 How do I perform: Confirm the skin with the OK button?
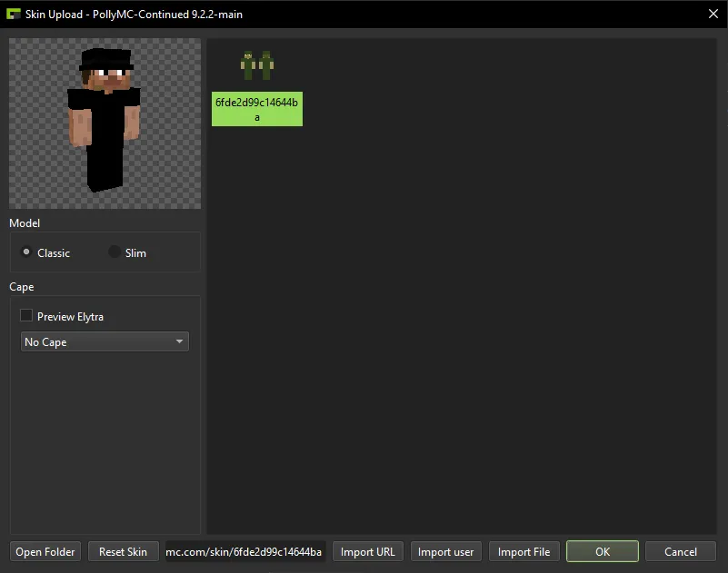(x=603, y=551)
